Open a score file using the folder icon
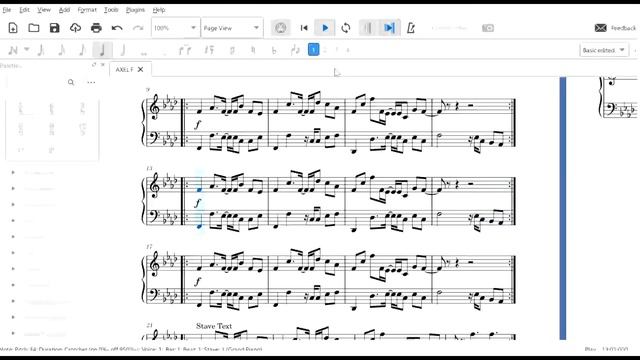This screenshot has height=360, width=640. pyautogui.click(x=34, y=28)
